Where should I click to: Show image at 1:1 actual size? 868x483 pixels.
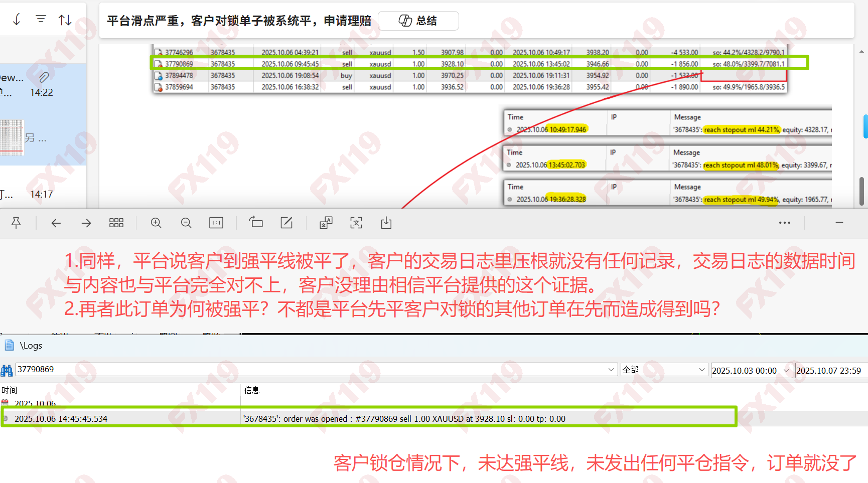(216, 223)
